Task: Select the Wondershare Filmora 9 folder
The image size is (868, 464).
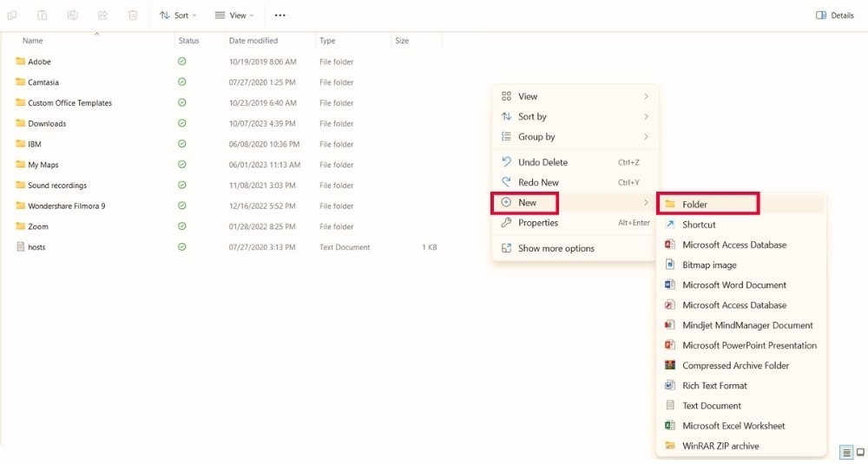Action: tap(61, 206)
